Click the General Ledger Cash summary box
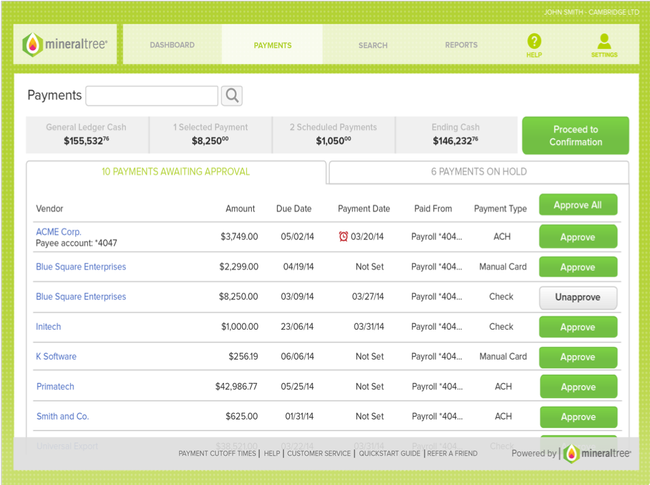 pos(86,135)
